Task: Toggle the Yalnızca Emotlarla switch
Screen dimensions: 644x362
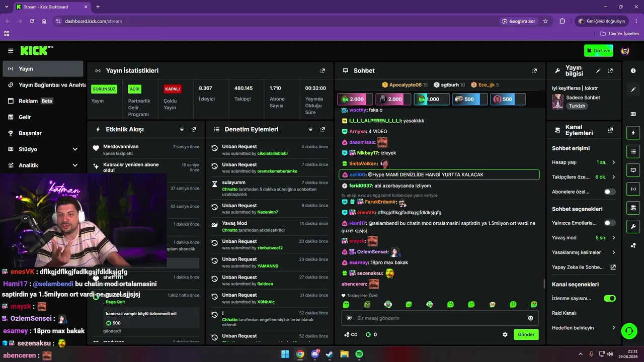Action: pyautogui.click(x=610, y=223)
